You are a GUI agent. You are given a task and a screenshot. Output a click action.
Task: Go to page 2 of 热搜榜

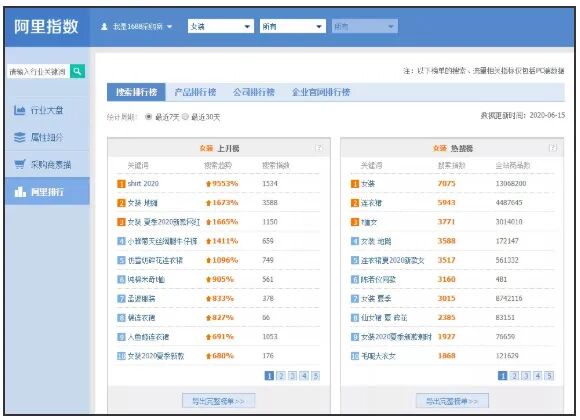coord(514,376)
